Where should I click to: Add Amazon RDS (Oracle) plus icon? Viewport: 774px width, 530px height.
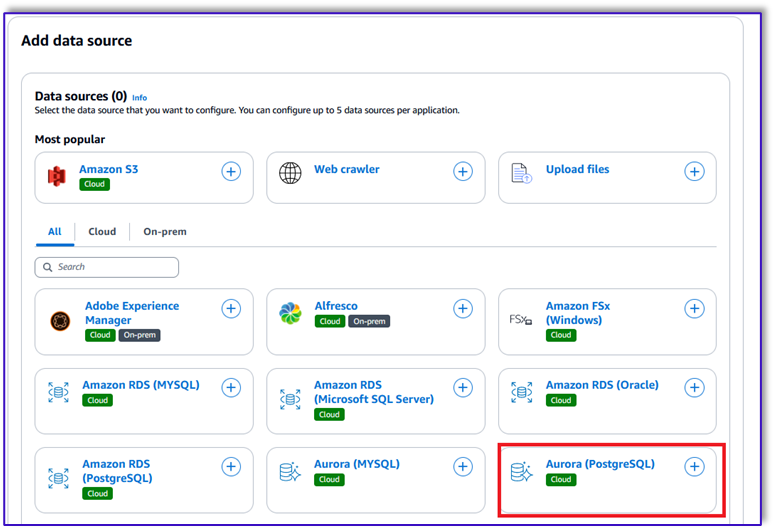(694, 387)
